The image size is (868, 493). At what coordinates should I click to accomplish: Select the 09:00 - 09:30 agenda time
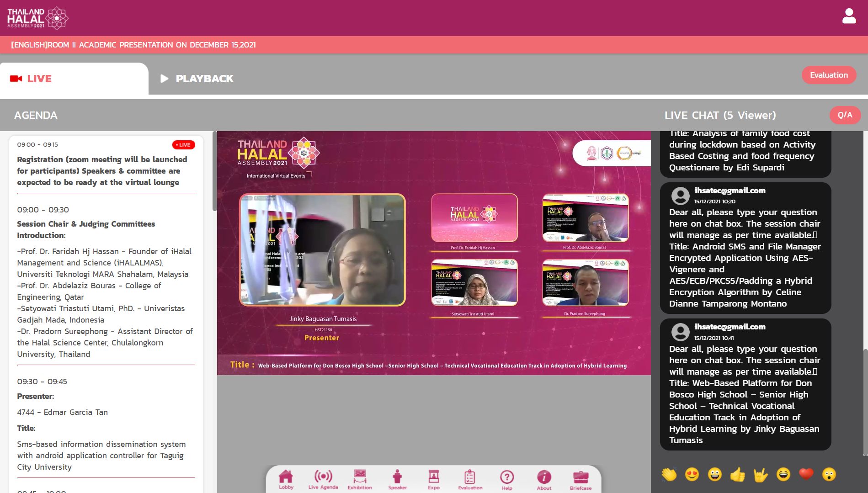[43, 210]
